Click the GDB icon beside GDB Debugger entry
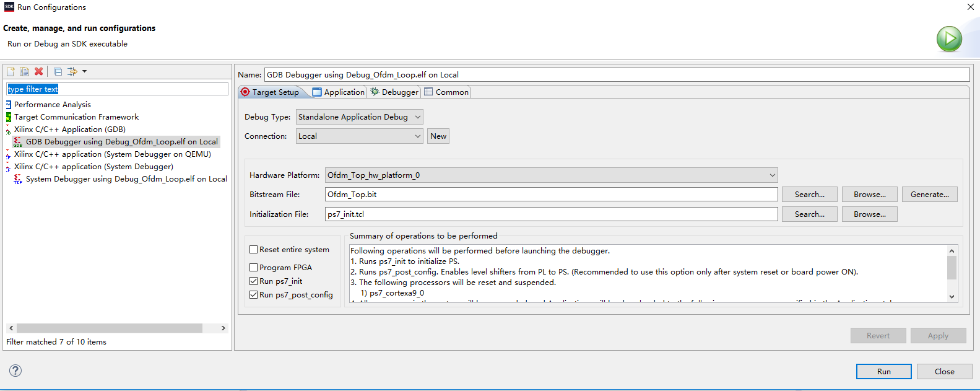Viewport: 980px width, 391px height. [18, 142]
